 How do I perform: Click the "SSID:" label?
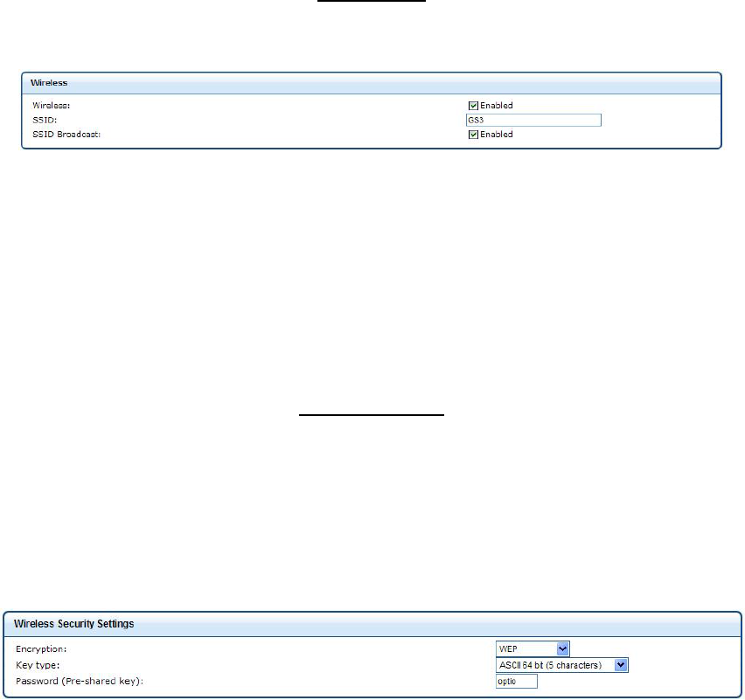pyautogui.click(x=45, y=120)
